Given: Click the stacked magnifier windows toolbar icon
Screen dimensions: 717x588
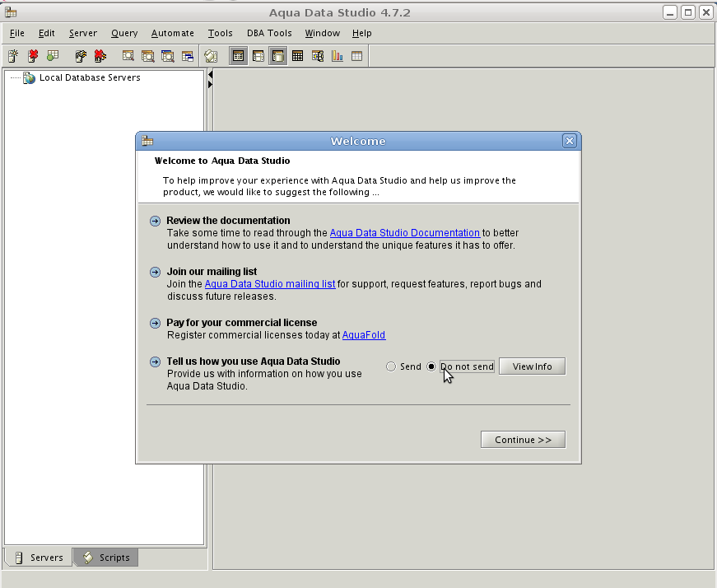Looking at the screenshot, I should 147,56.
